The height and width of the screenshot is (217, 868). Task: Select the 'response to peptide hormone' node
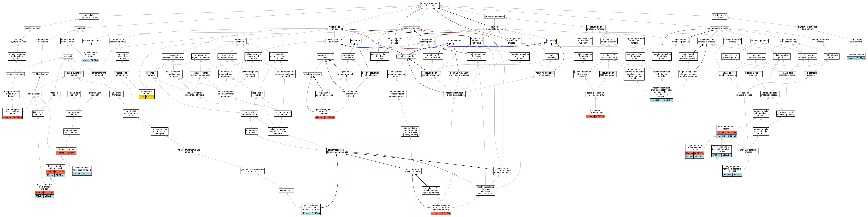pos(249,114)
